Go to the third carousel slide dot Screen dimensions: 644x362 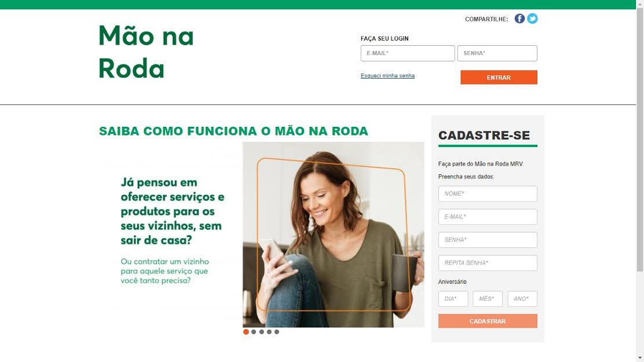point(262,332)
